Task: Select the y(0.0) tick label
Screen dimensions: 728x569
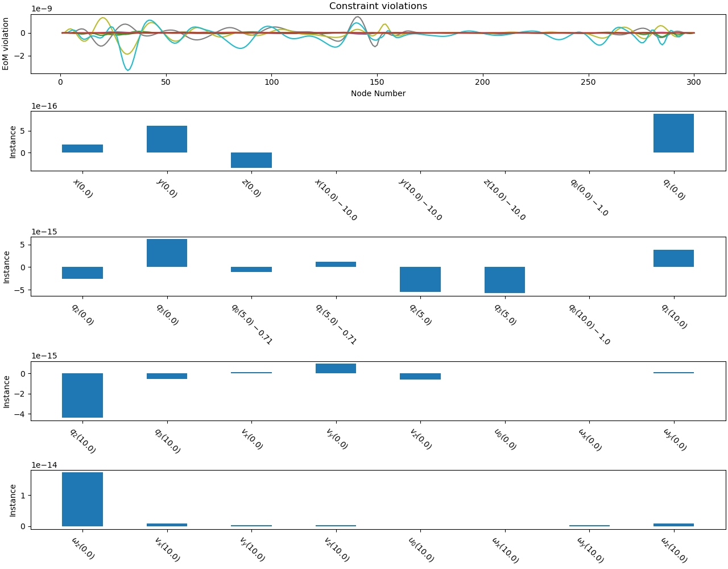Action: pyautogui.click(x=168, y=188)
